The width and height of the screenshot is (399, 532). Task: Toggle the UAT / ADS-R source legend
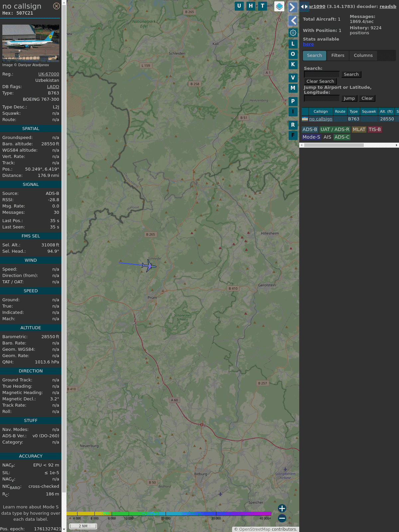(x=335, y=130)
